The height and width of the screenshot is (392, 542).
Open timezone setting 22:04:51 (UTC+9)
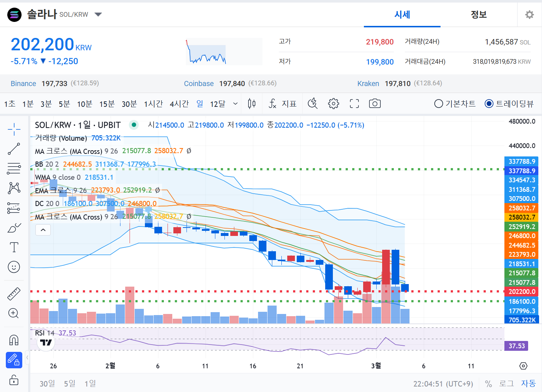tap(443, 384)
